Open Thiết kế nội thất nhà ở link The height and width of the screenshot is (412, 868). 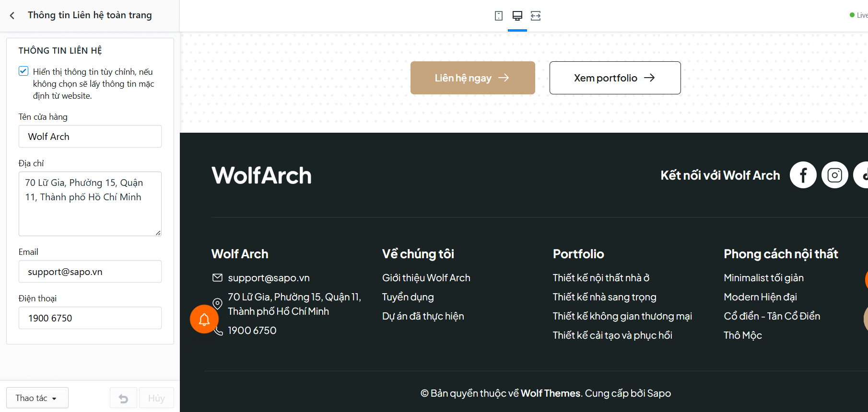coord(601,278)
